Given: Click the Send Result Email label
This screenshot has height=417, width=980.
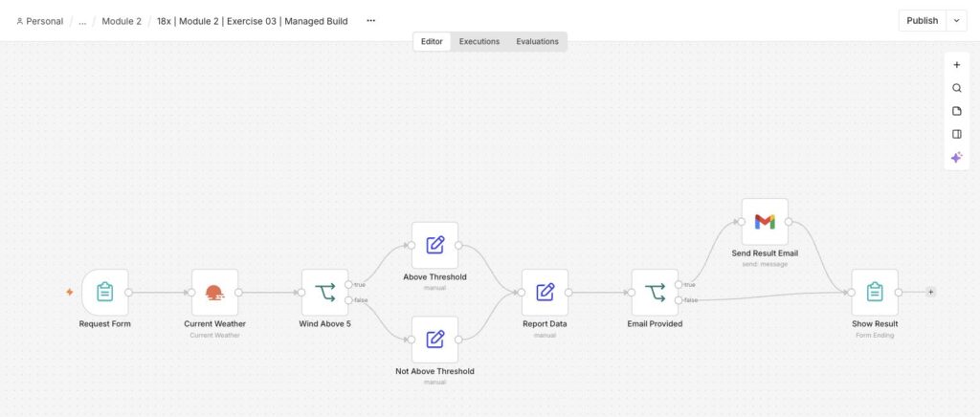Looking at the screenshot, I should (x=765, y=253).
